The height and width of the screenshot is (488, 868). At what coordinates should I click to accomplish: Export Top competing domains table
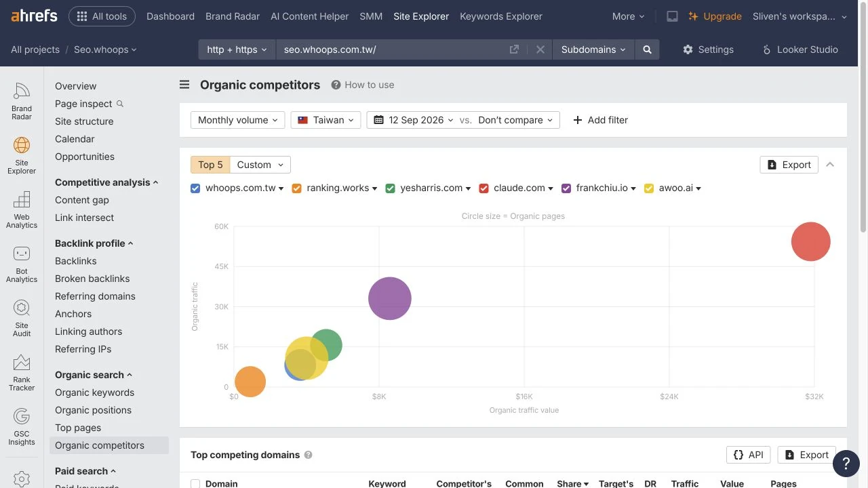click(807, 455)
